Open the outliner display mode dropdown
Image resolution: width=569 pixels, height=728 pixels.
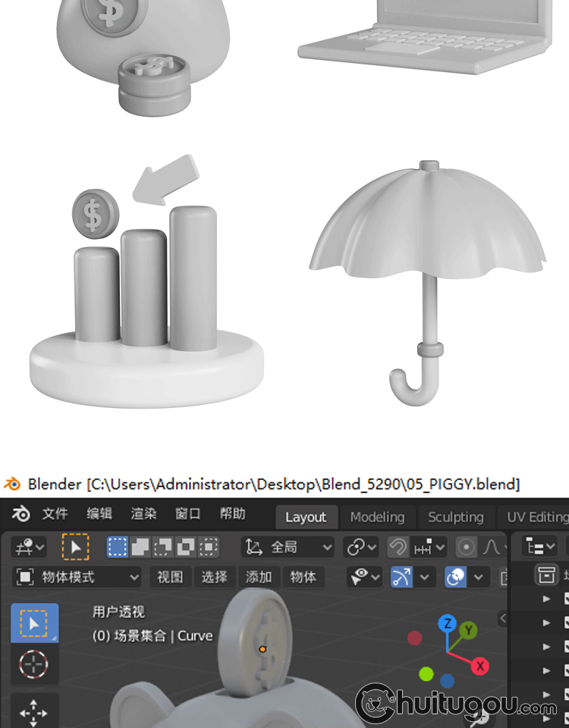539,547
